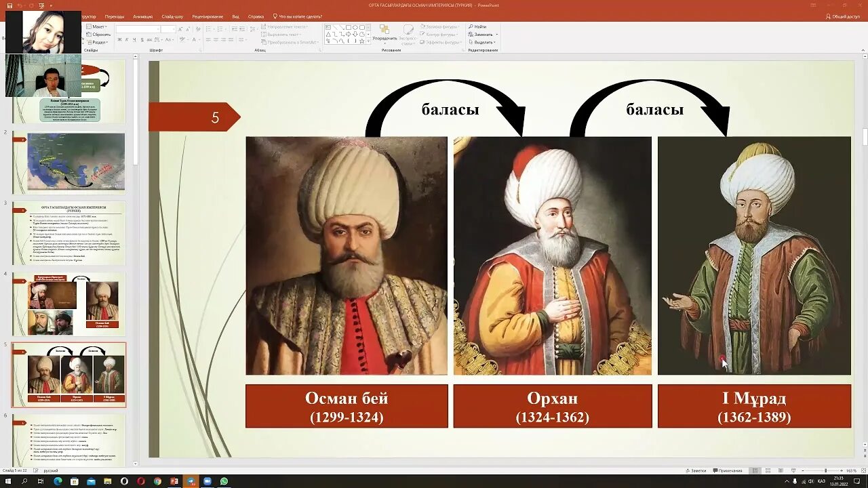Open the Shape Effects (Эффекты фигуры) dropdown
This screenshot has height=488, width=868.
coord(440,42)
